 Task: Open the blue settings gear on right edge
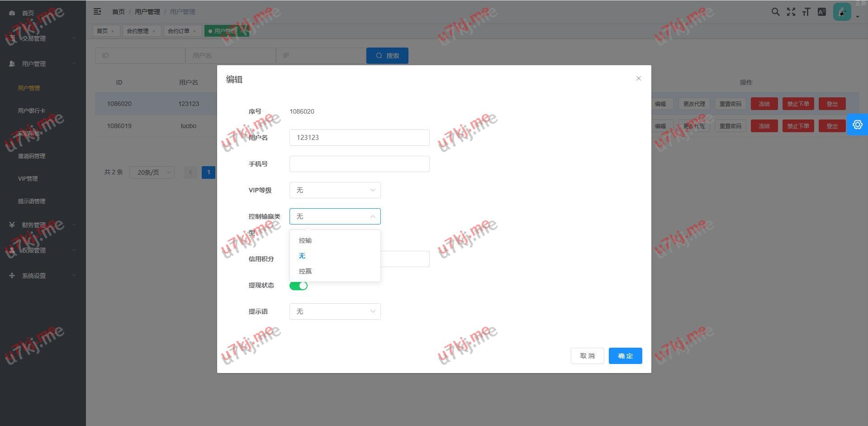(857, 125)
